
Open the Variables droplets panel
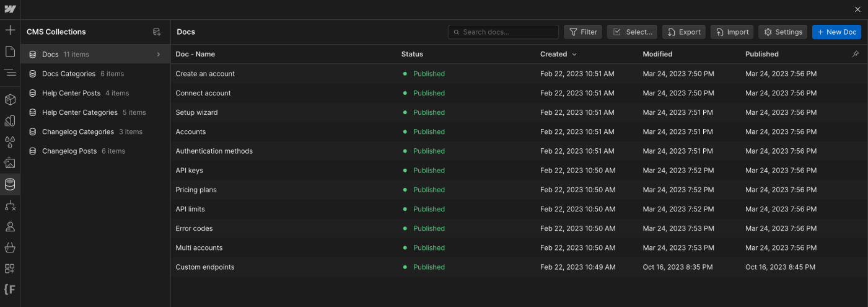coord(10,142)
